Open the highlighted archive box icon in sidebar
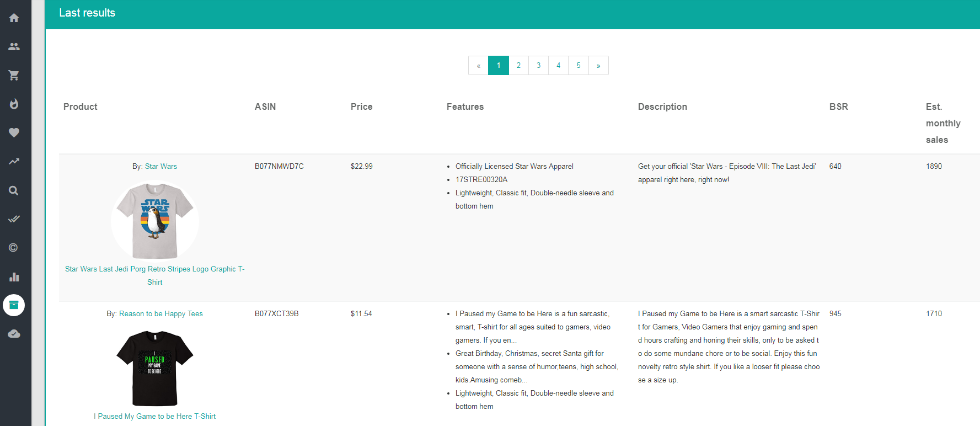The width and height of the screenshot is (980, 426). (x=14, y=305)
